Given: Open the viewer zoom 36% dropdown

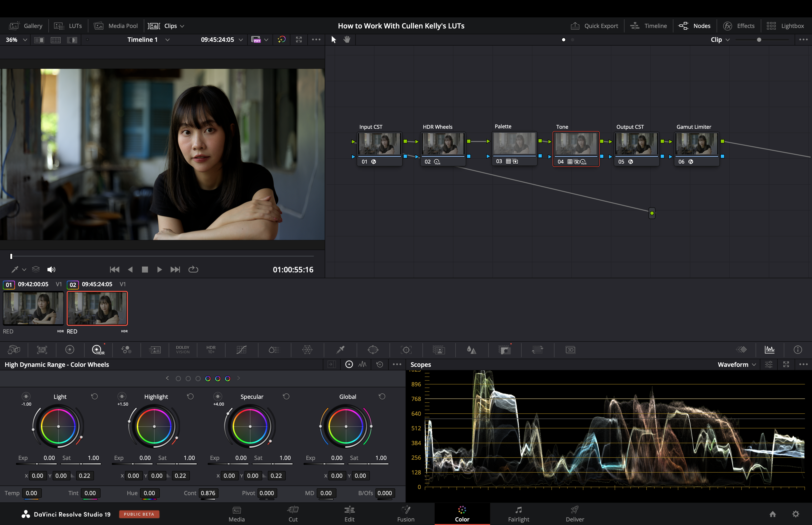Looking at the screenshot, I should click(x=16, y=39).
